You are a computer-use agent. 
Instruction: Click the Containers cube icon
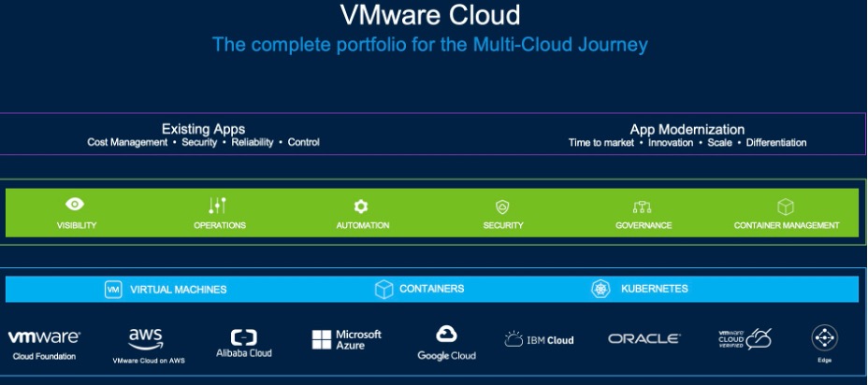pyautogui.click(x=383, y=290)
